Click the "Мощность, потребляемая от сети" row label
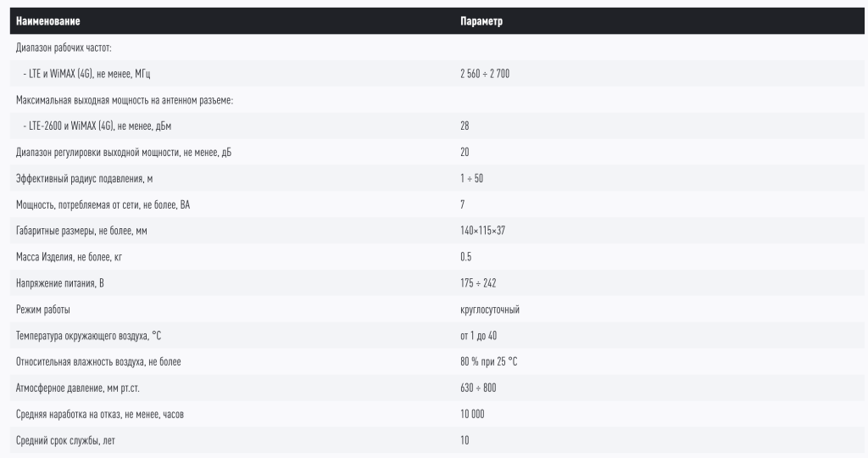This screenshot has height=458, width=868. [x=103, y=205]
